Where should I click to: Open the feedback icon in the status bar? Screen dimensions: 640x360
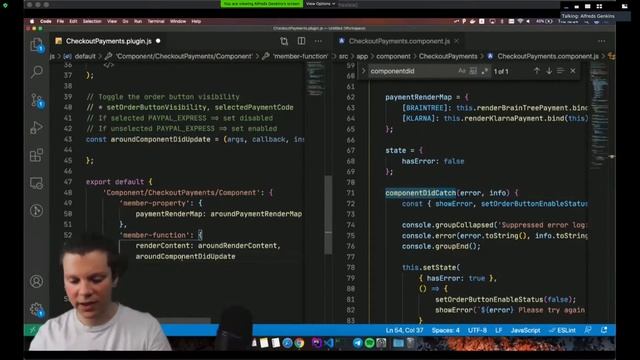point(588,330)
